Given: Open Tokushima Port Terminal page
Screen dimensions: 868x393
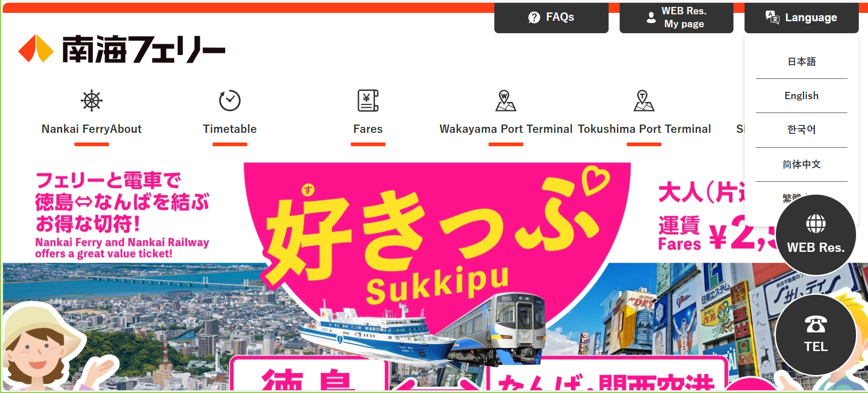Looking at the screenshot, I should [644, 129].
